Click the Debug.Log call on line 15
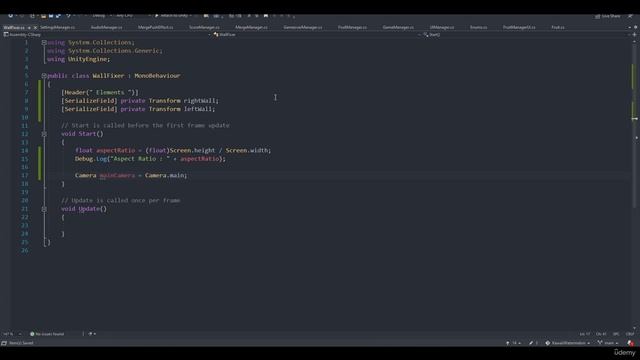Image resolution: width=640 pixels, height=360 pixels. pos(91,159)
